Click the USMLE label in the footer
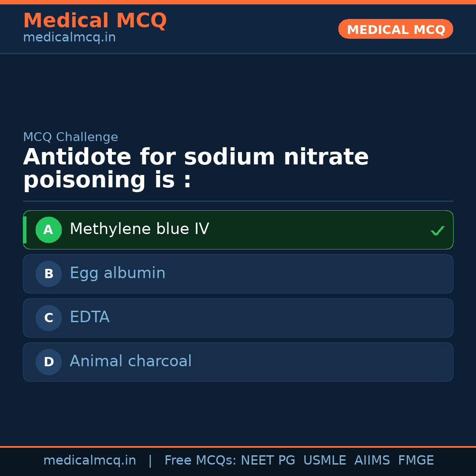476x476 pixels. 324,461
